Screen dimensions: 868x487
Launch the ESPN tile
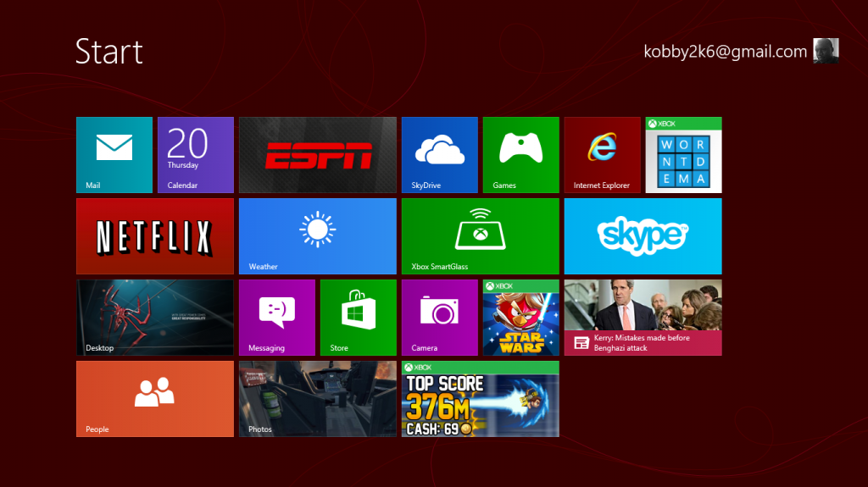click(x=318, y=155)
